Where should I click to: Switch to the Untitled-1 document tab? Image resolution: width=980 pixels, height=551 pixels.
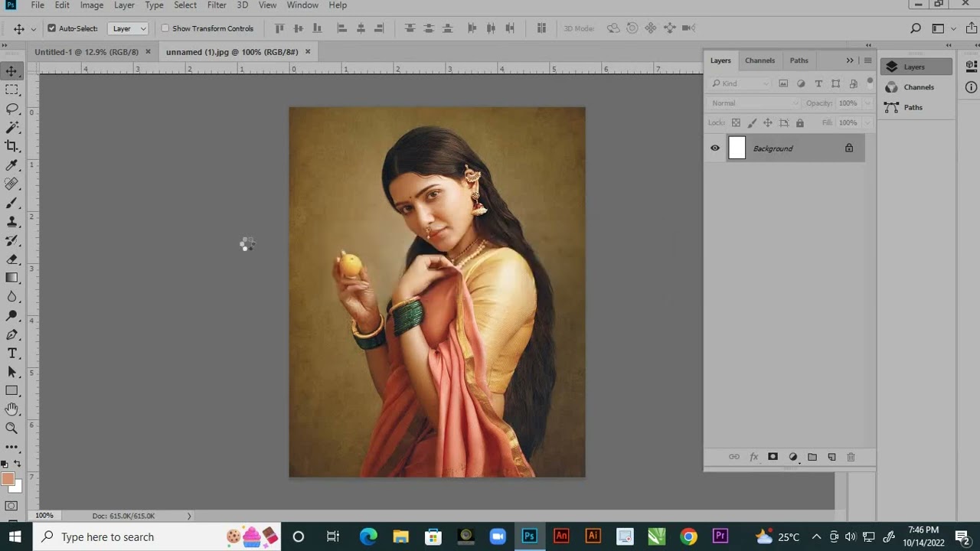pos(87,52)
